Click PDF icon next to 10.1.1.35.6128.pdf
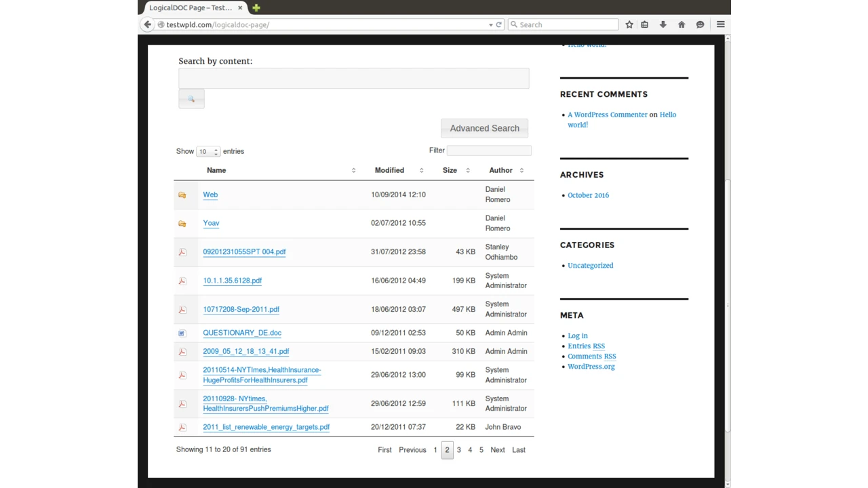Image resolution: width=868 pixels, height=488 pixels. 182,281
